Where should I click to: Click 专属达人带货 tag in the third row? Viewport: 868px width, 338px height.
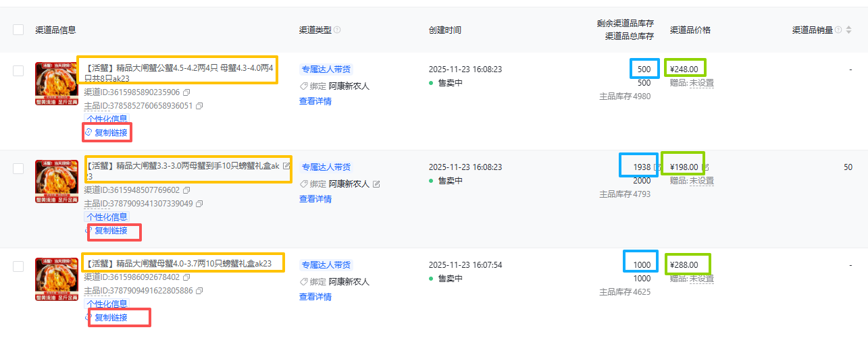pyautogui.click(x=327, y=264)
